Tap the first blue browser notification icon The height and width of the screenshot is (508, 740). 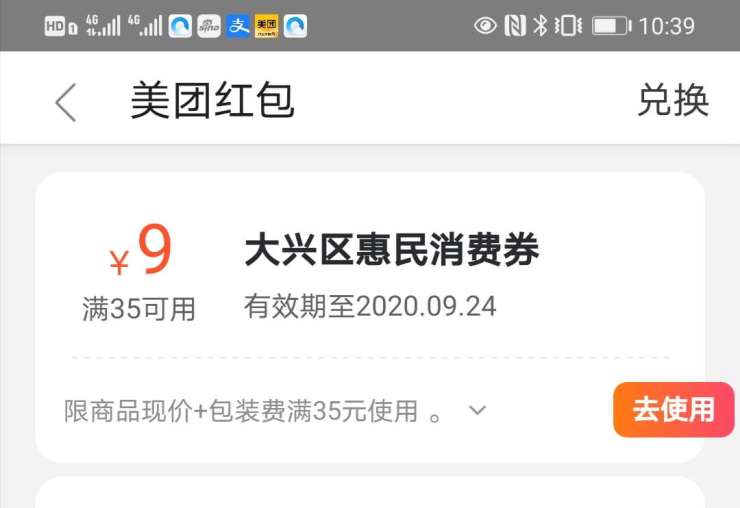(180, 26)
